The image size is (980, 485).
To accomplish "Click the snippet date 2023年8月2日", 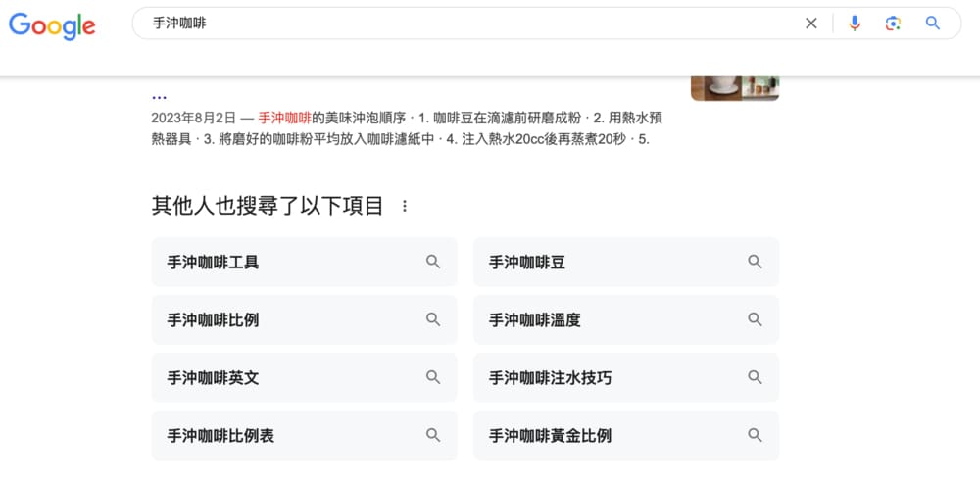I will 194,119.
